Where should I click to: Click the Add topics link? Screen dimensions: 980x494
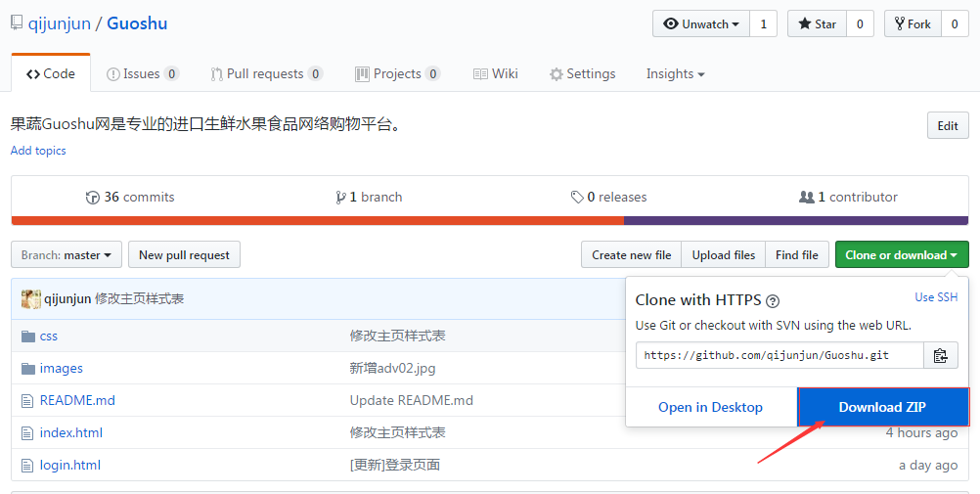point(38,151)
